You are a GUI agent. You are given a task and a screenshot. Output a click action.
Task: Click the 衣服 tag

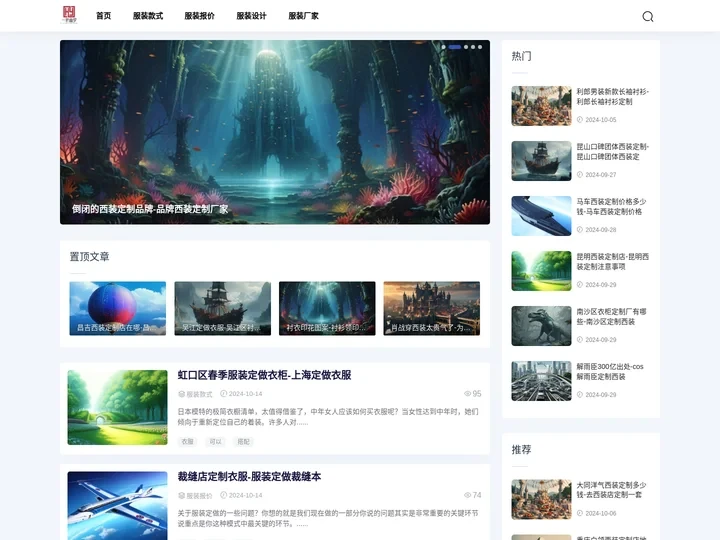tap(187, 442)
